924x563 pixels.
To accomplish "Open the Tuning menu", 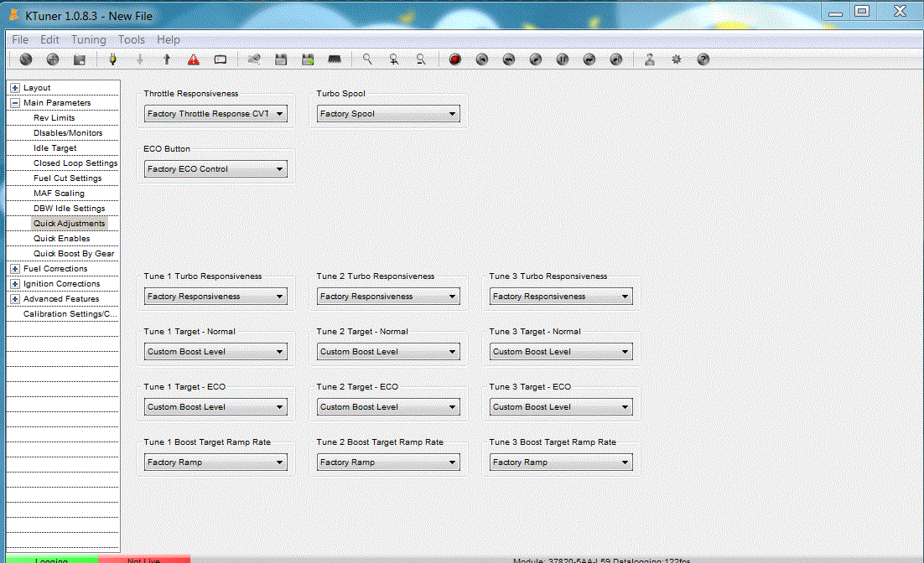I will tap(88, 39).
